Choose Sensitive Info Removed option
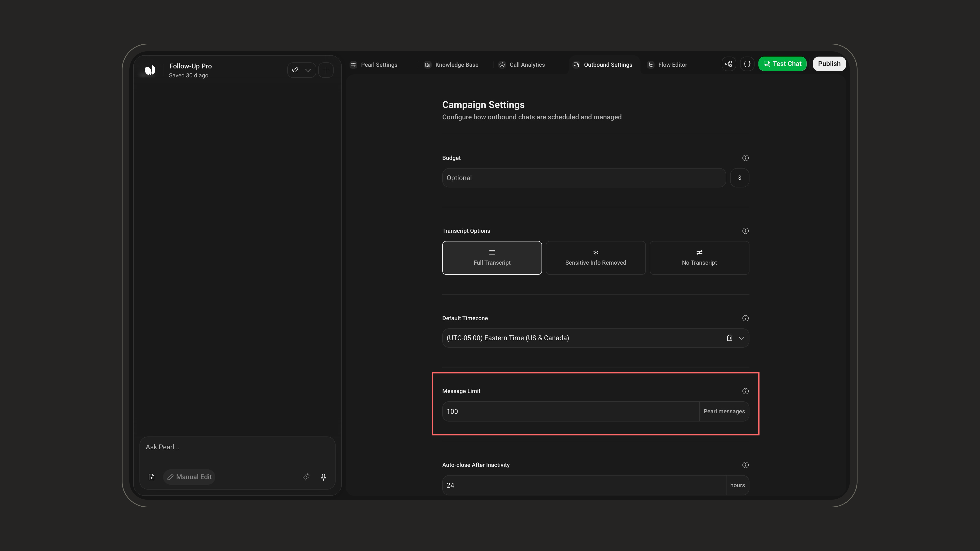 click(596, 258)
